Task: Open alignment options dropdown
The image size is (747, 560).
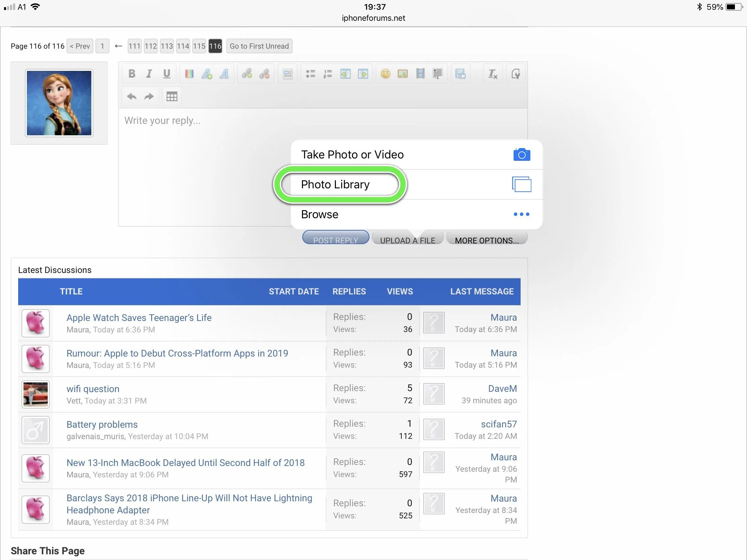Action: point(288,74)
